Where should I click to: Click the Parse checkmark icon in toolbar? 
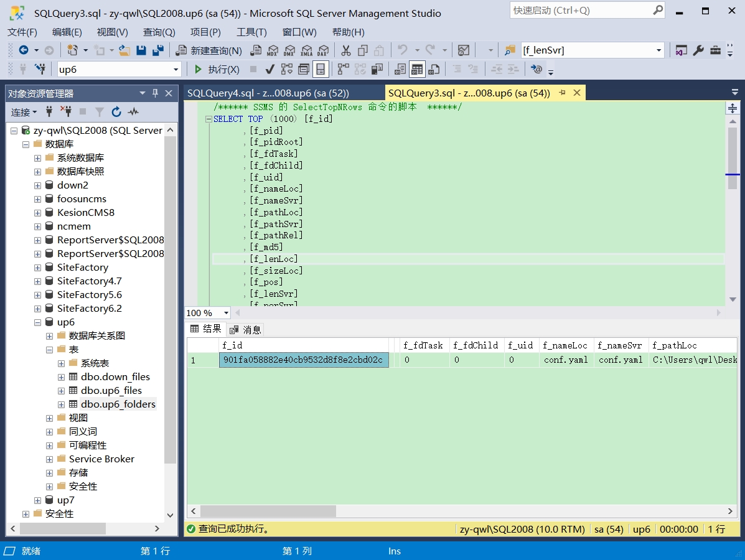click(270, 69)
